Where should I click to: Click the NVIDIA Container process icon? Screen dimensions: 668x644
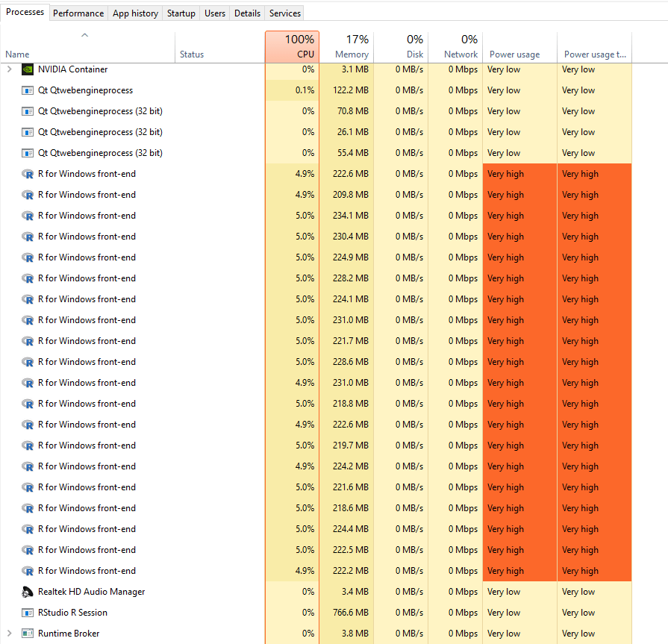28,69
